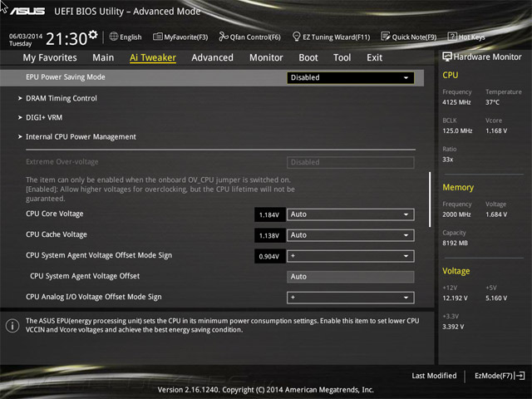532x399 pixels.
Task: Click the 21:30 clock time
Action: click(66, 39)
